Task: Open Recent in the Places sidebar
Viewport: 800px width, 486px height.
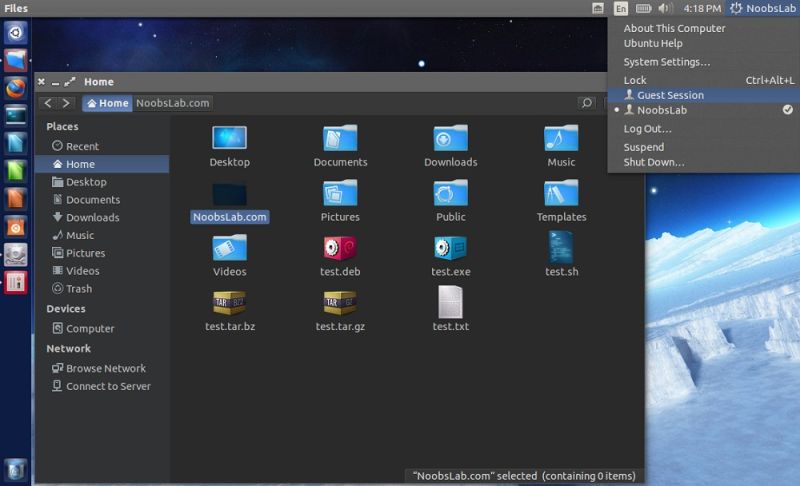Action: click(102, 146)
